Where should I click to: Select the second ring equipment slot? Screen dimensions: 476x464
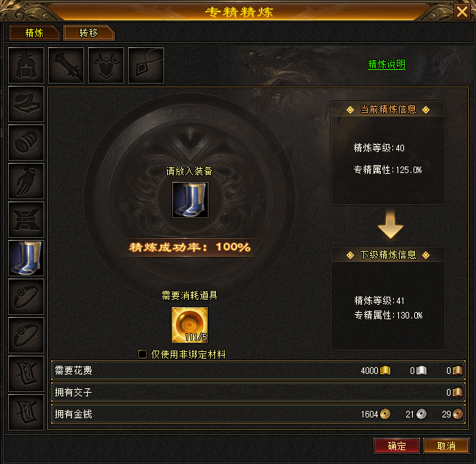(26, 335)
